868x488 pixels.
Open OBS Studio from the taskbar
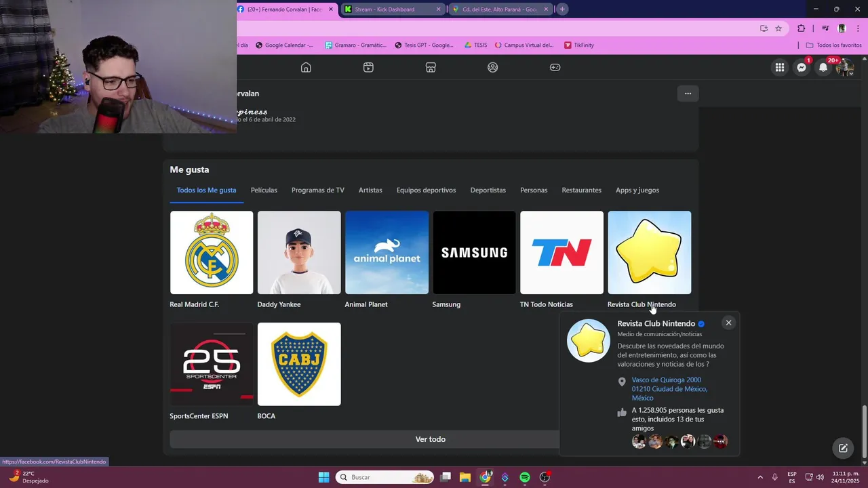(545, 477)
